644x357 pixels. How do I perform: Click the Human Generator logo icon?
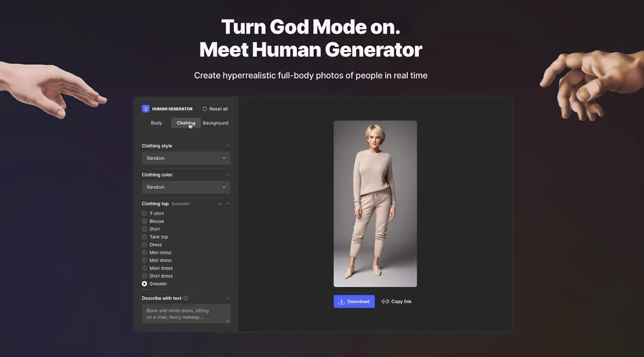coord(145,109)
